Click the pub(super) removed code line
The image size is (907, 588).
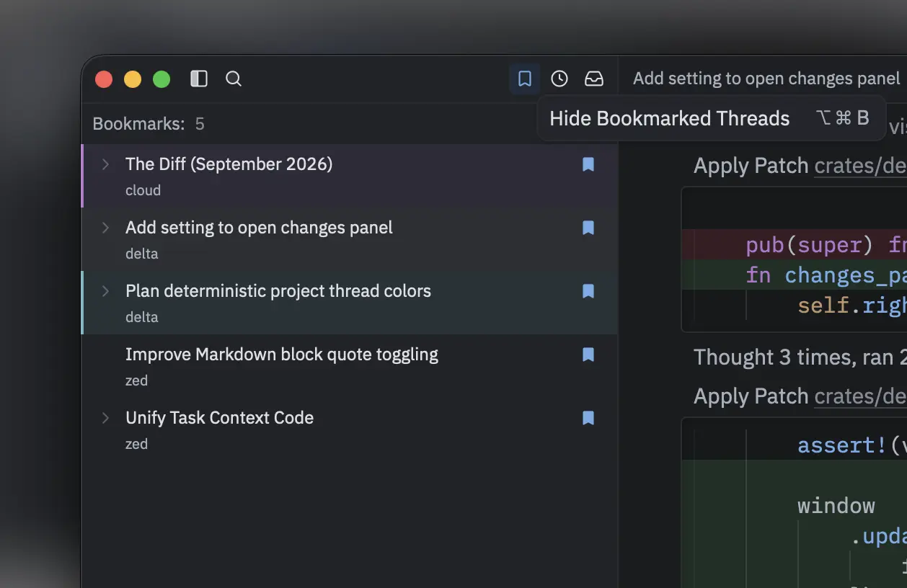[x=795, y=245]
